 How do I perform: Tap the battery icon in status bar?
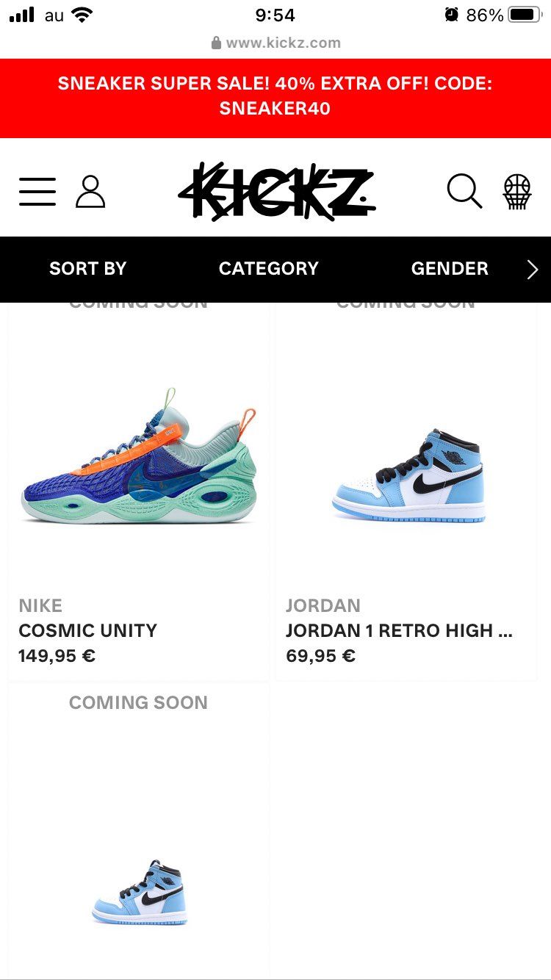[525, 15]
